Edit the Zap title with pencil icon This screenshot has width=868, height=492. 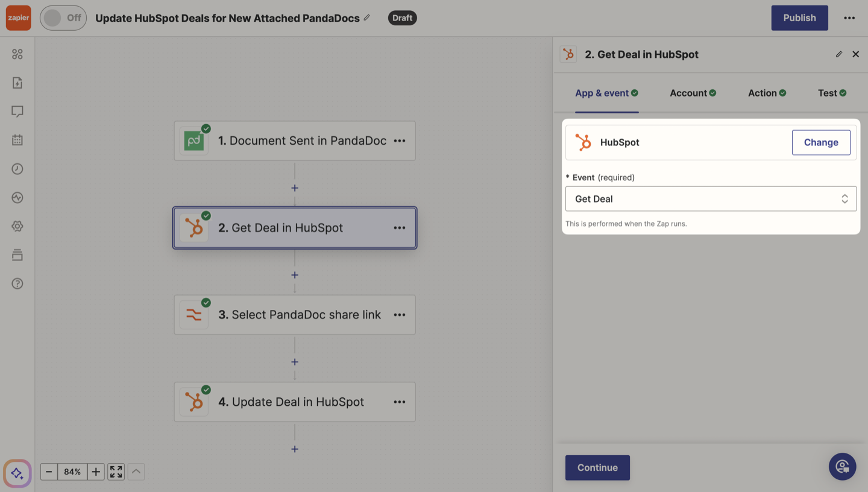pyautogui.click(x=366, y=18)
